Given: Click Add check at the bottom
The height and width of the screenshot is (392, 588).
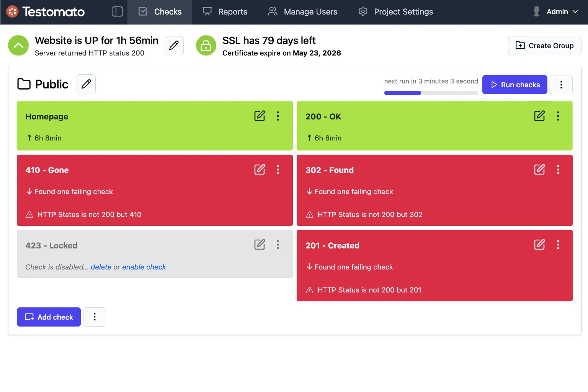Looking at the screenshot, I should click(x=49, y=317).
